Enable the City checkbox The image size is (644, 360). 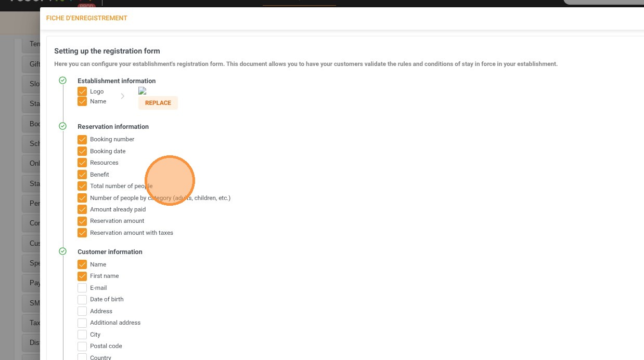point(82,335)
